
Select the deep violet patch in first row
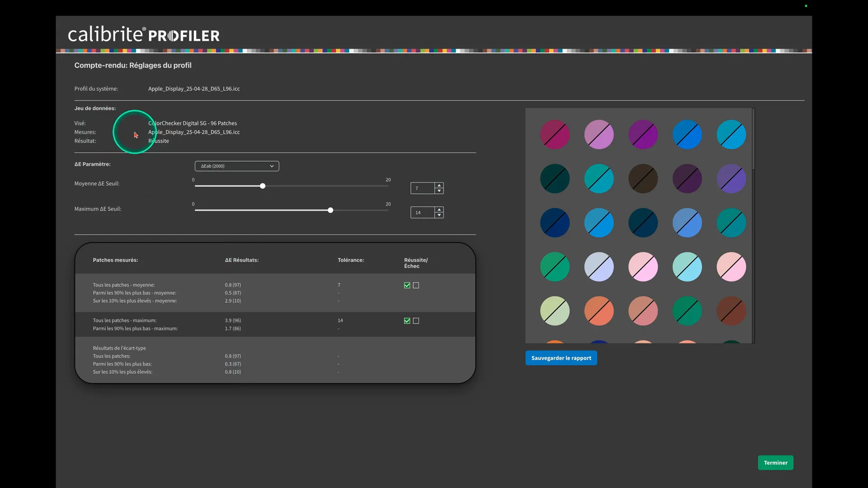pos(643,135)
